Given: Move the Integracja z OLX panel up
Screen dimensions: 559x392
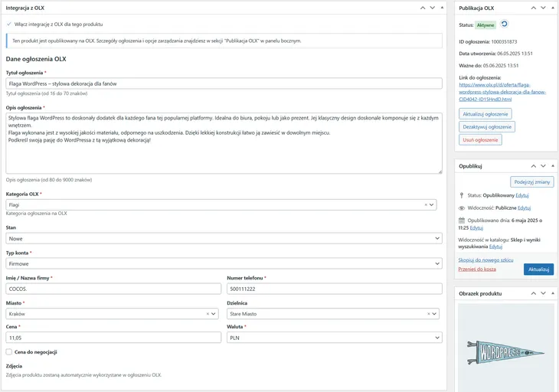Looking at the screenshot, I should point(423,8).
